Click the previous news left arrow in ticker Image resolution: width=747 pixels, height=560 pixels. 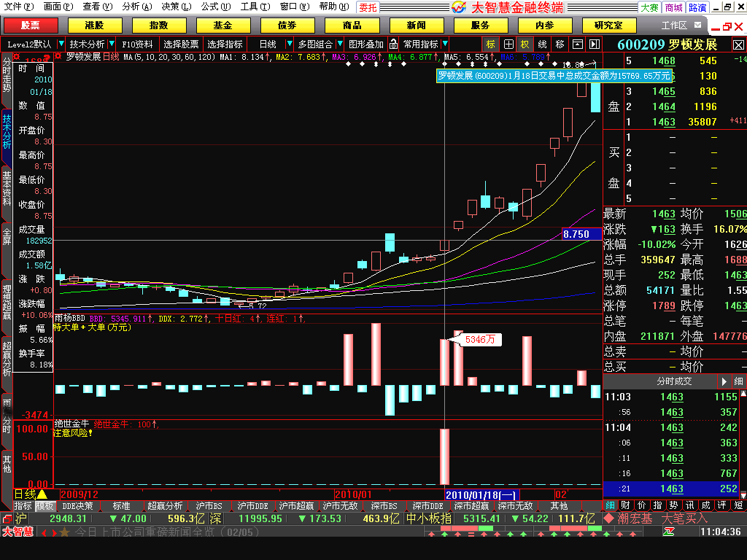[44, 532]
